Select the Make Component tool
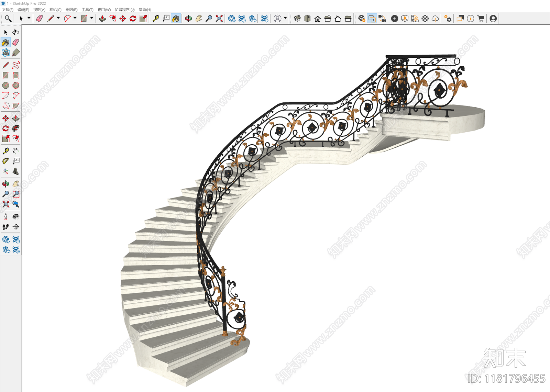This screenshot has height=392, width=550. click(x=6, y=53)
